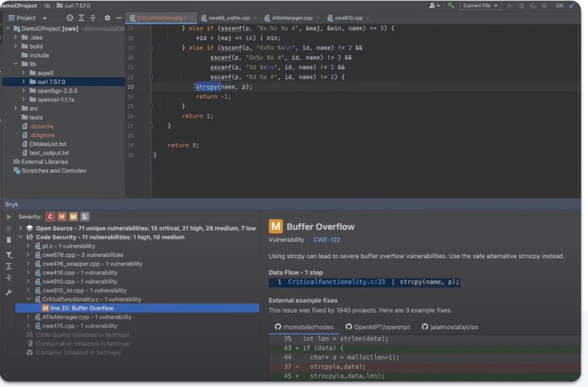588x387 pixels.
Task: Disable the High severity filter
Action: point(62,216)
